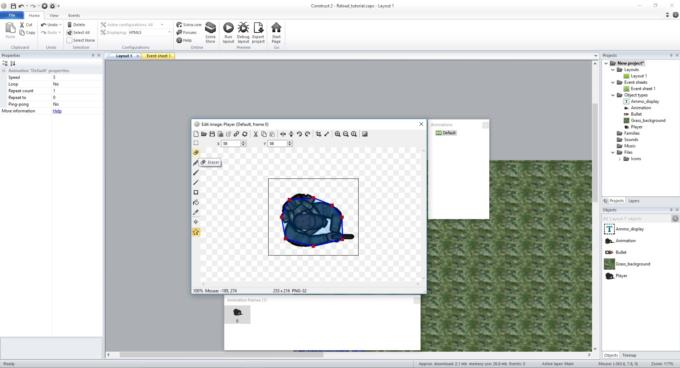Click the mirror horizontally icon
The width and height of the screenshot is (680, 368).
(283, 134)
